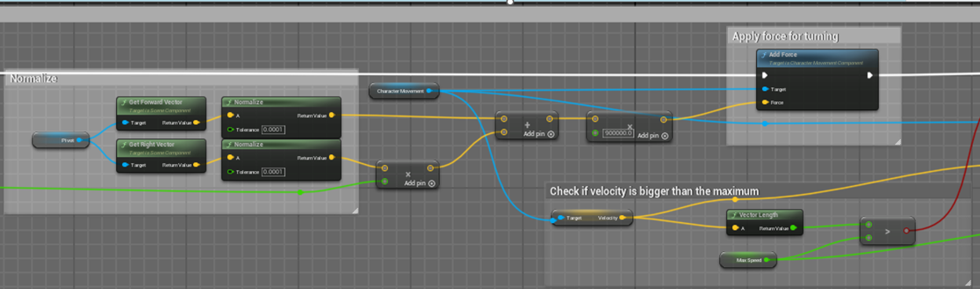Click A pin on Vector Length node

[x=735, y=229]
